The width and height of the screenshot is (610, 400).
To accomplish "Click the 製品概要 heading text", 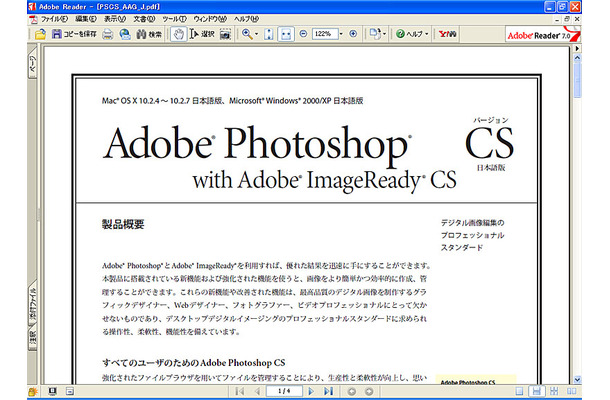I will coord(123,224).
